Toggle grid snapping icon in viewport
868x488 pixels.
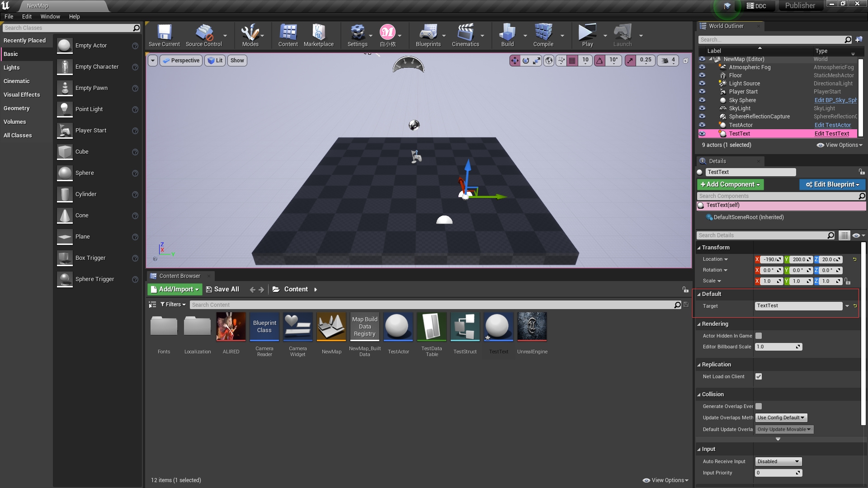click(x=572, y=61)
